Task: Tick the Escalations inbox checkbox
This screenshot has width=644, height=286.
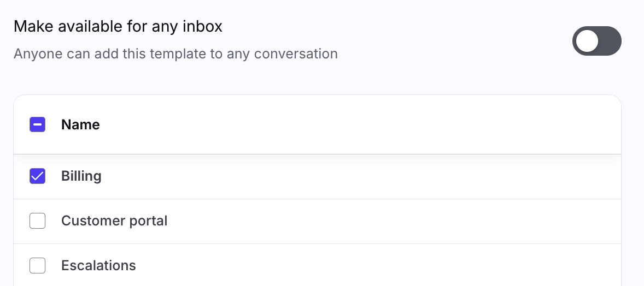Action: 37,266
